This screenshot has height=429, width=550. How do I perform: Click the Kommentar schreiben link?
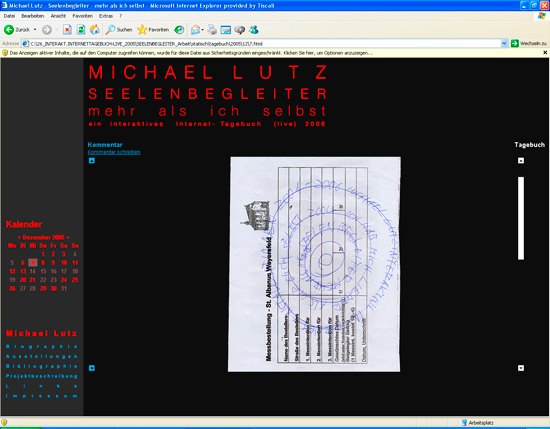click(114, 152)
